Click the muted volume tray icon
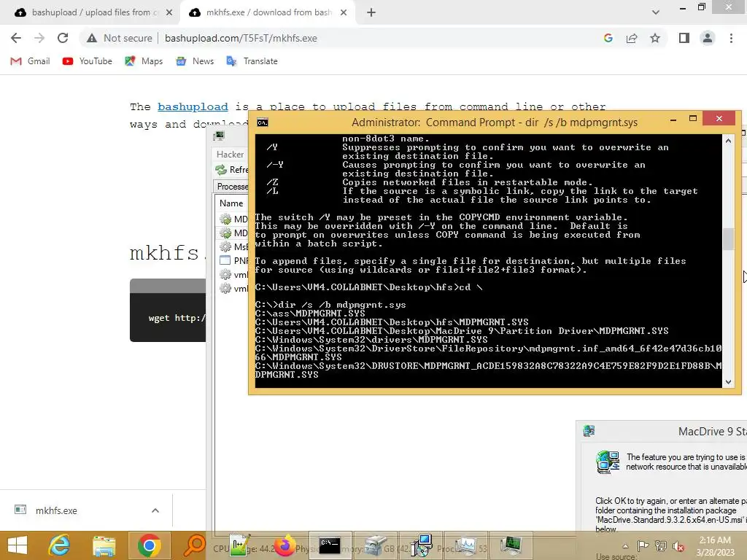Image resolution: width=747 pixels, height=560 pixels. point(678,545)
